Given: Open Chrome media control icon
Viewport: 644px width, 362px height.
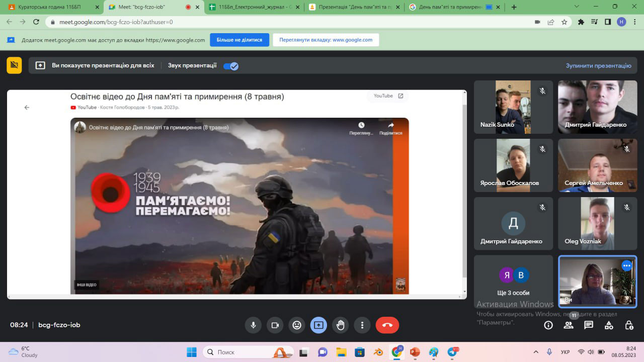Looking at the screenshot, I should (x=595, y=22).
